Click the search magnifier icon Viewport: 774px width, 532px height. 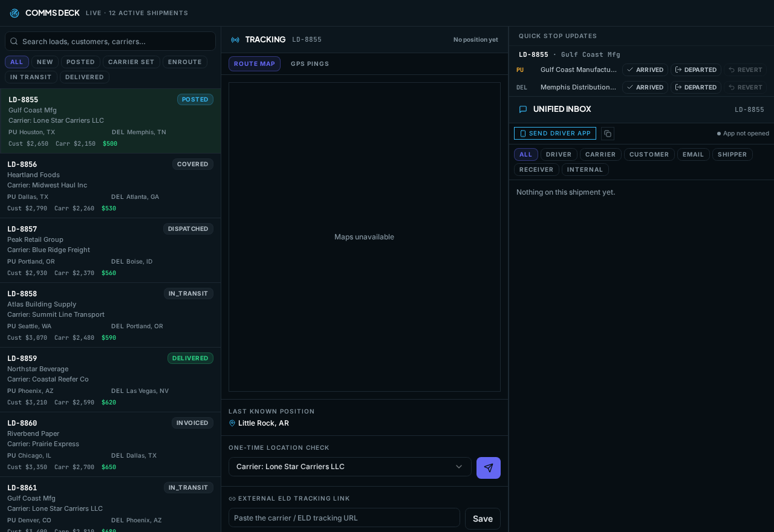pos(14,41)
